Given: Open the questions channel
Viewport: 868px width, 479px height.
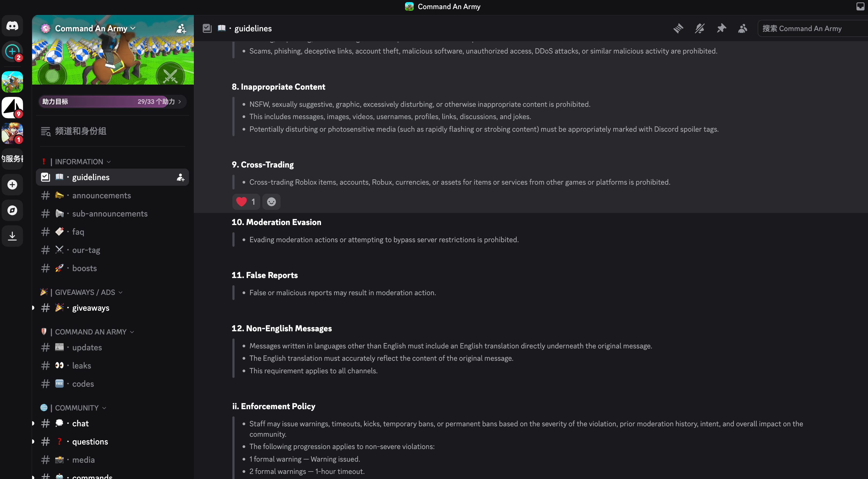Looking at the screenshot, I should coord(112,442).
